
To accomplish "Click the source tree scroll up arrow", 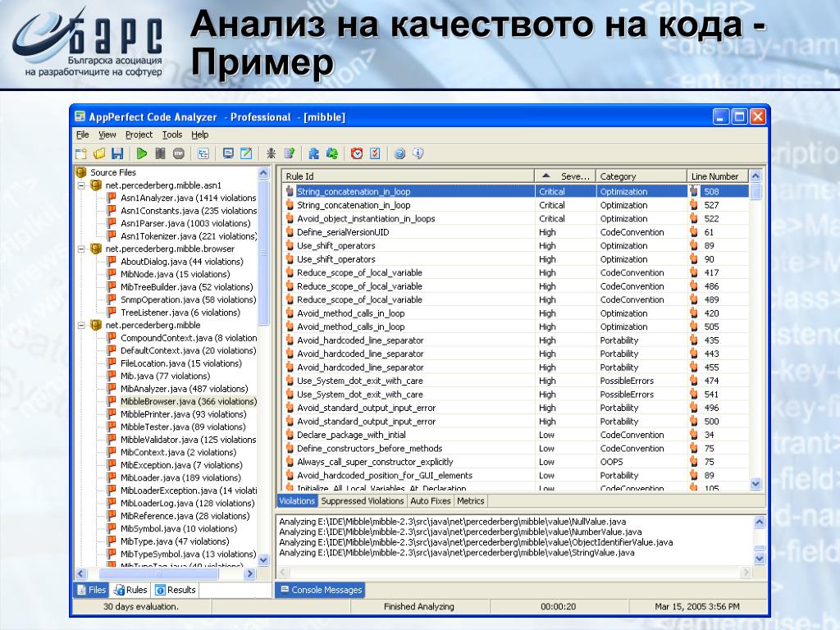I will pyautogui.click(x=263, y=172).
